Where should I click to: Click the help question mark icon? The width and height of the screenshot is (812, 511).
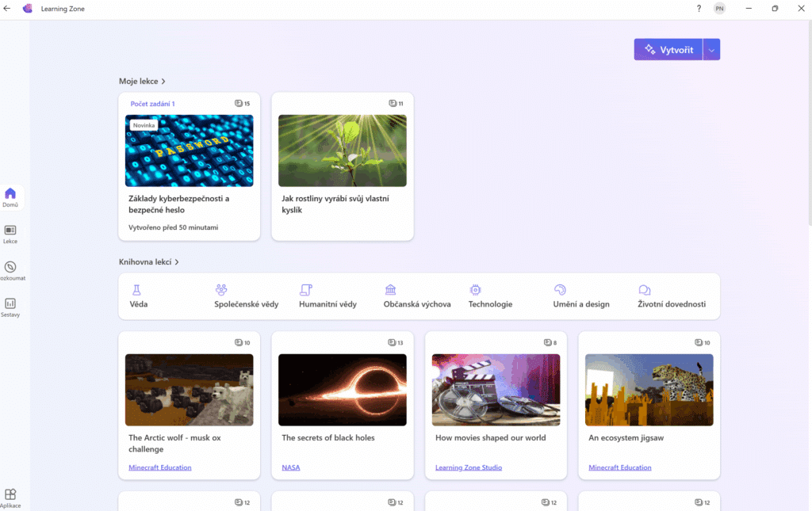[x=699, y=8]
